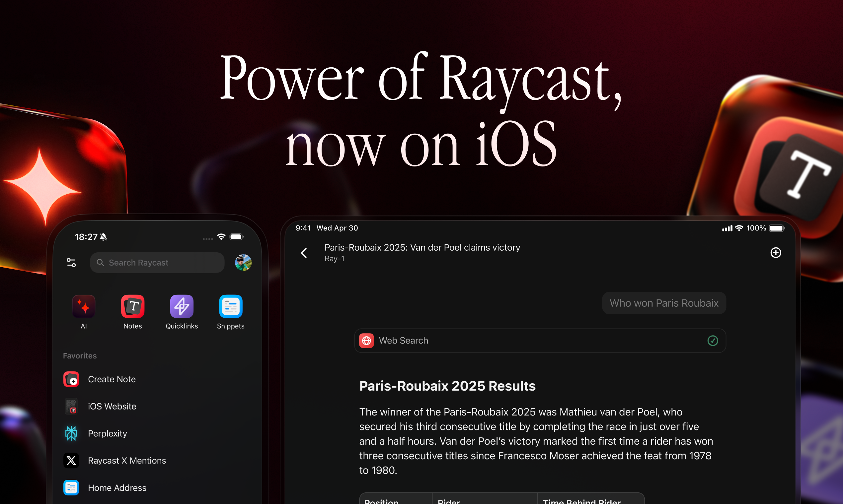Navigate back using the chevron arrow
This screenshot has height=504, width=843.
click(304, 253)
